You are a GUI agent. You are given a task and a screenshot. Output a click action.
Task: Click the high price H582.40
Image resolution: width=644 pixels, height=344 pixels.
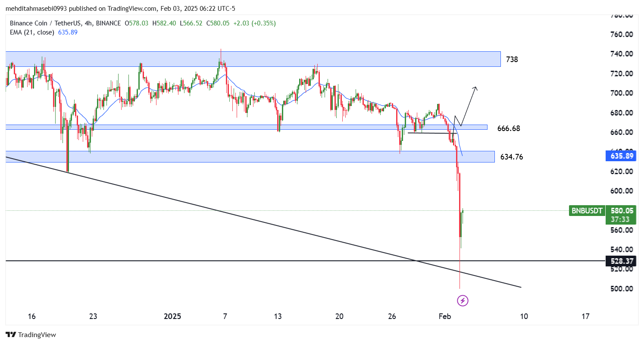(x=163, y=23)
